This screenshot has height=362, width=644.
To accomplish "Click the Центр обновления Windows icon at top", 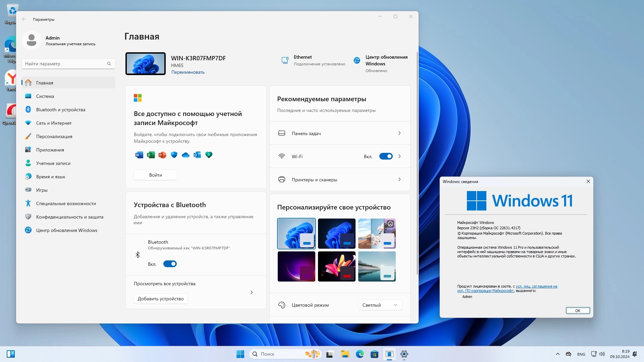I will click(x=357, y=60).
